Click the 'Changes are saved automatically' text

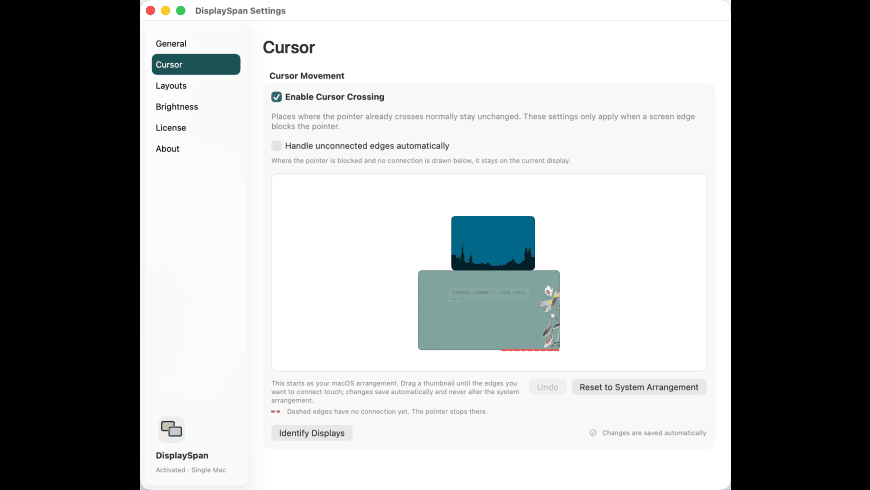[x=654, y=433]
